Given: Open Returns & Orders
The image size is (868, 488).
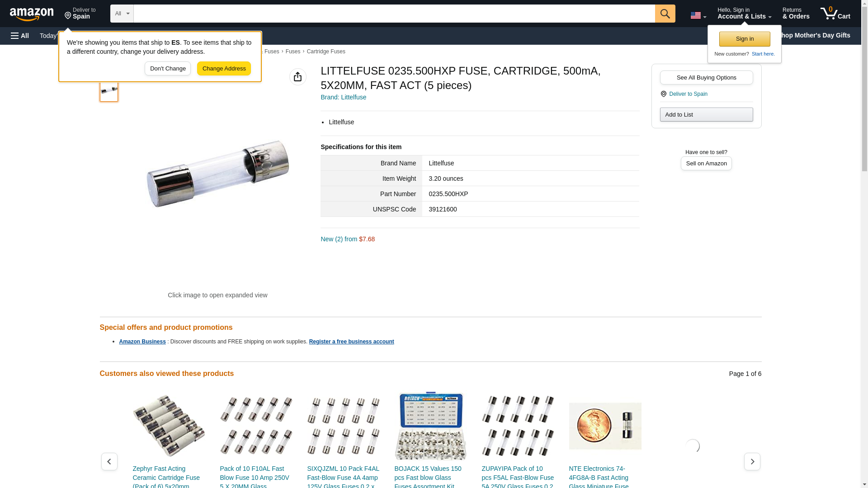Looking at the screenshot, I should click(x=796, y=14).
